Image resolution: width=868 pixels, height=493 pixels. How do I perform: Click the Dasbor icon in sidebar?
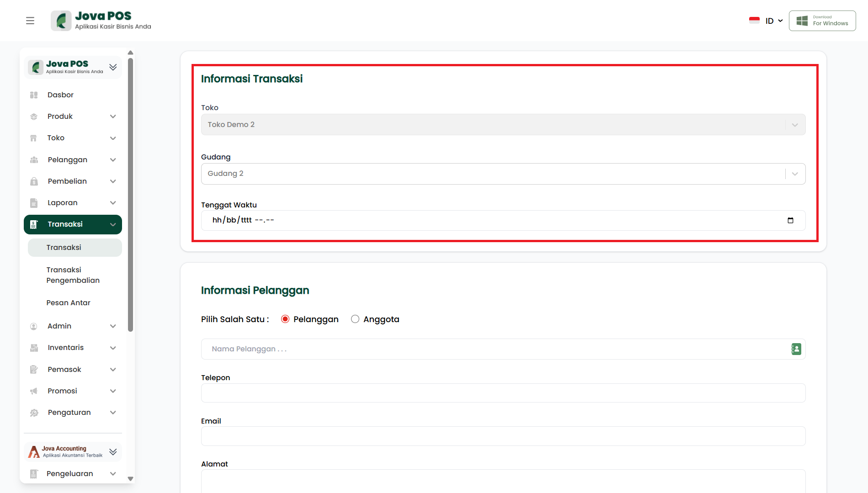pyautogui.click(x=34, y=95)
